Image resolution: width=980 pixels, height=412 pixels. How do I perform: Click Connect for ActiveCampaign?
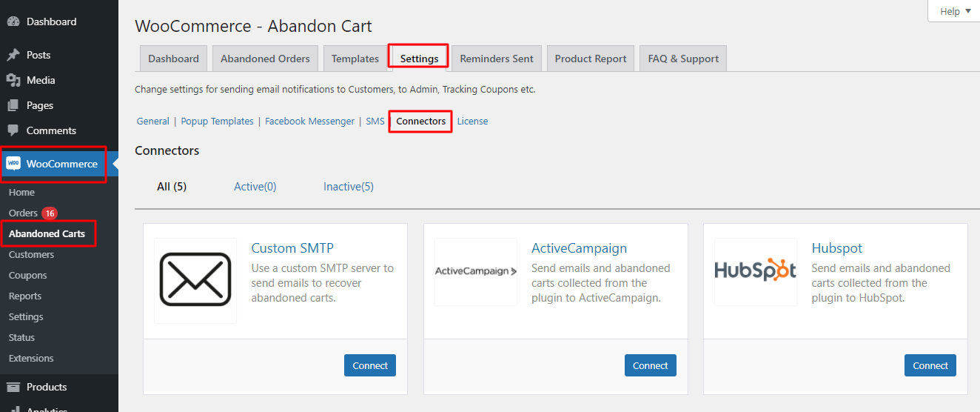651,365
